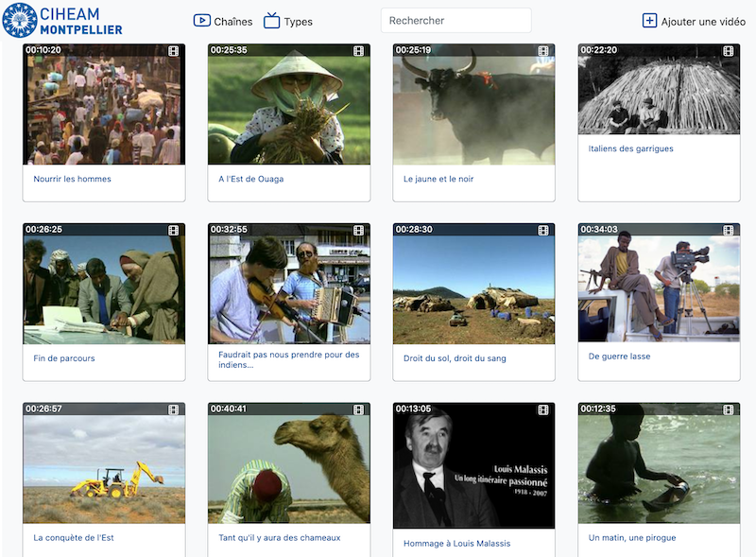This screenshot has width=756, height=557.
Task: Open Tant qu'il y aura des chameaux link
Action: point(279,538)
